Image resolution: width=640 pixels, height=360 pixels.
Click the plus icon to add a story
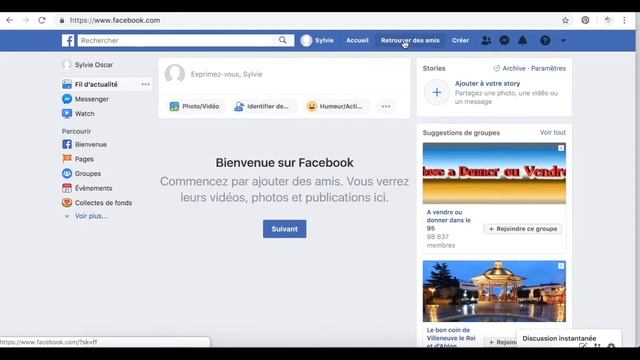point(436,92)
